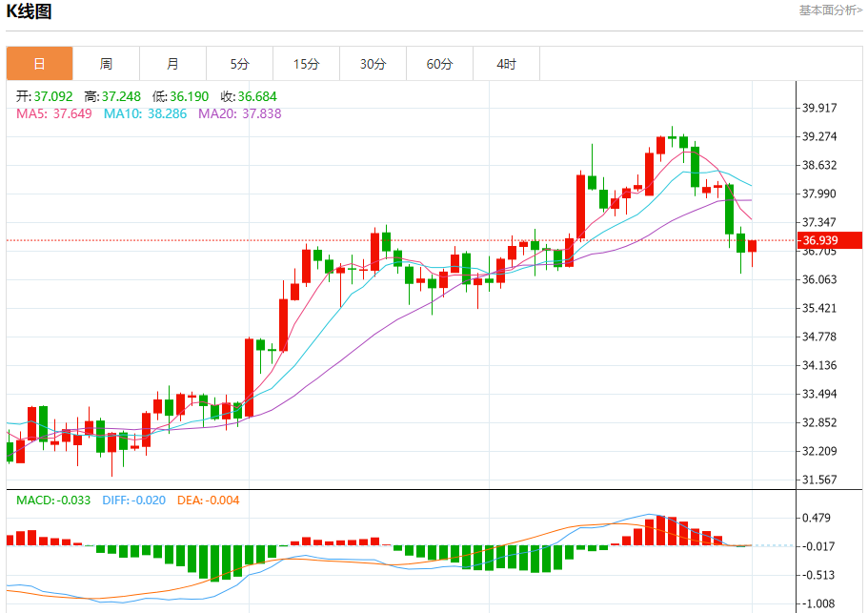
Task: Click the 35.421 price axis label
Action: 819,308
